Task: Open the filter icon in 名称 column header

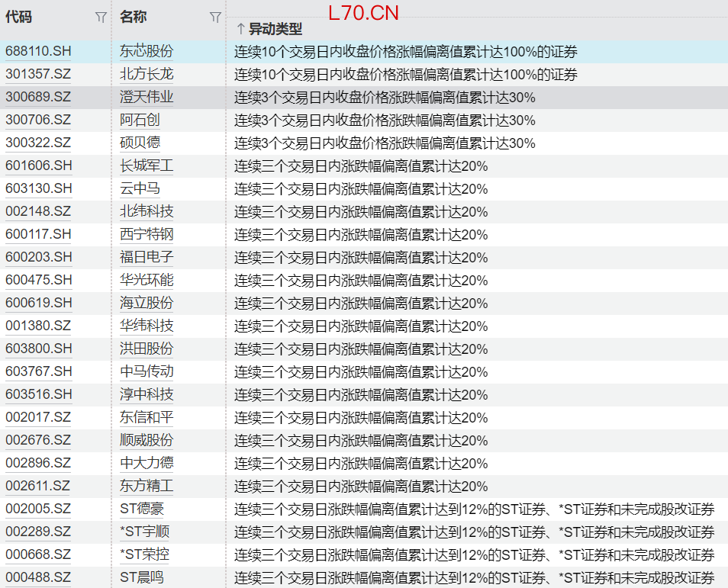Action: click(x=215, y=18)
